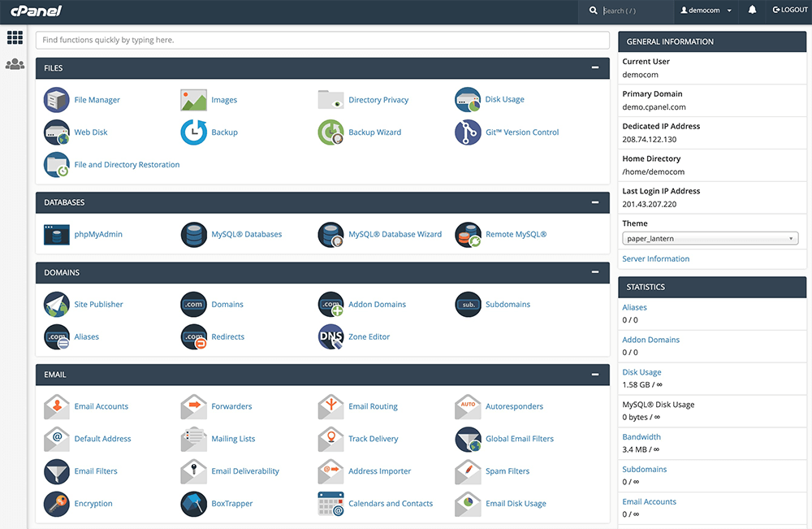Open the paper_lantern theme dropdown

coord(710,238)
